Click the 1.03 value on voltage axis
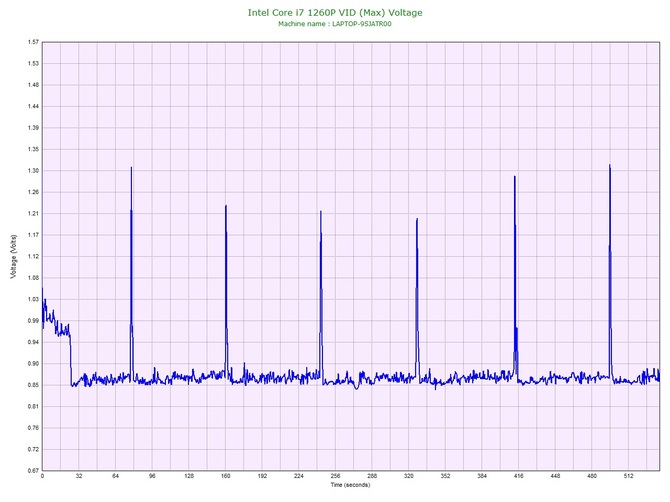 click(33, 299)
